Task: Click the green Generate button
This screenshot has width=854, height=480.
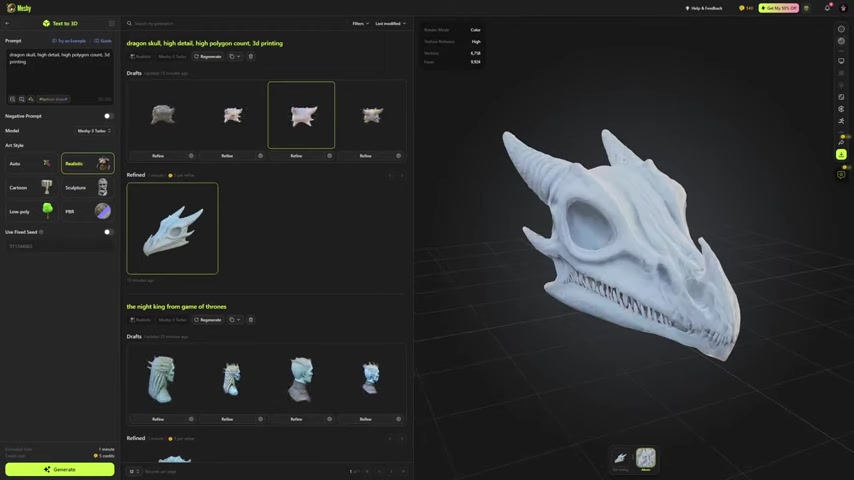Action: (x=59, y=469)
